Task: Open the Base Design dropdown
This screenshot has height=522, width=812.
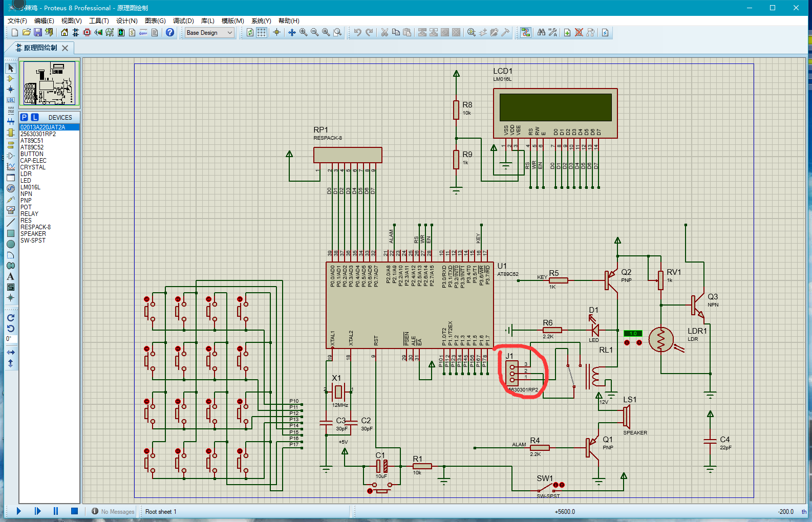Action: click(209, 32)
